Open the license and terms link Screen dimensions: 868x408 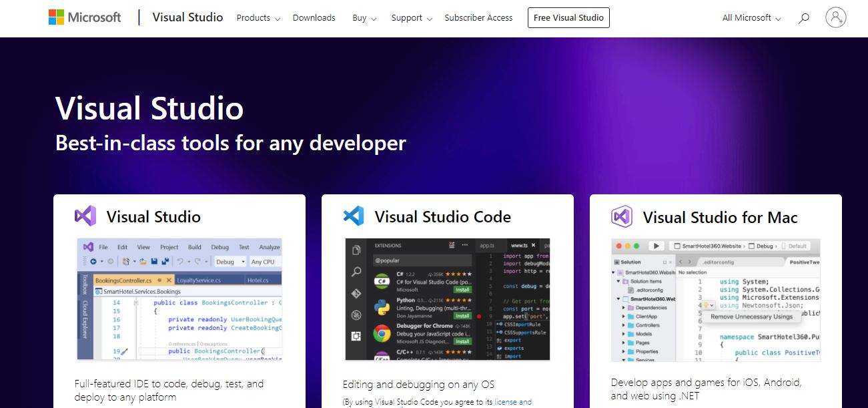click(x=513, y=401)
